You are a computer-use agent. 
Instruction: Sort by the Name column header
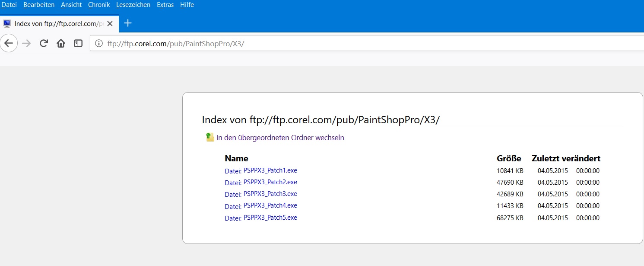[236, 158]
